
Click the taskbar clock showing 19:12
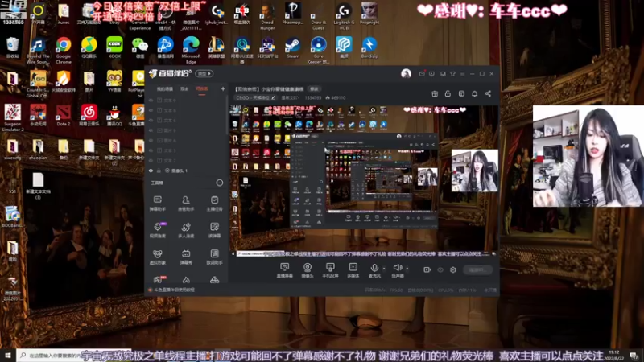[613, 355]
